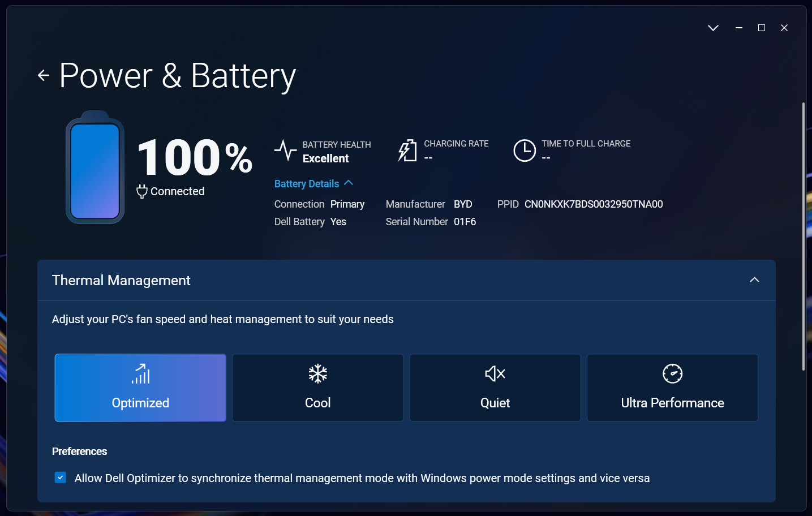
Task: Click the TIME TO FULL CHARGE label
Action: click(x=586, y=144)
